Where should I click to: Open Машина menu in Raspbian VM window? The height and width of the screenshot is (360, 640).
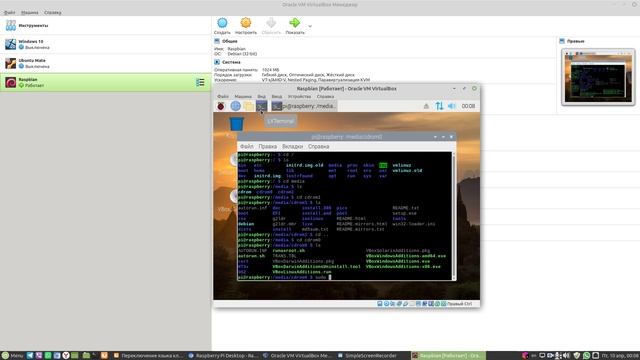243,97
